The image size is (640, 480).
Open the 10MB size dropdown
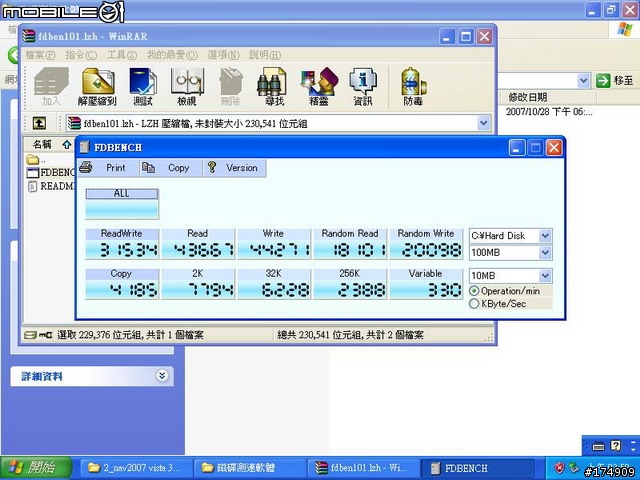545,276
